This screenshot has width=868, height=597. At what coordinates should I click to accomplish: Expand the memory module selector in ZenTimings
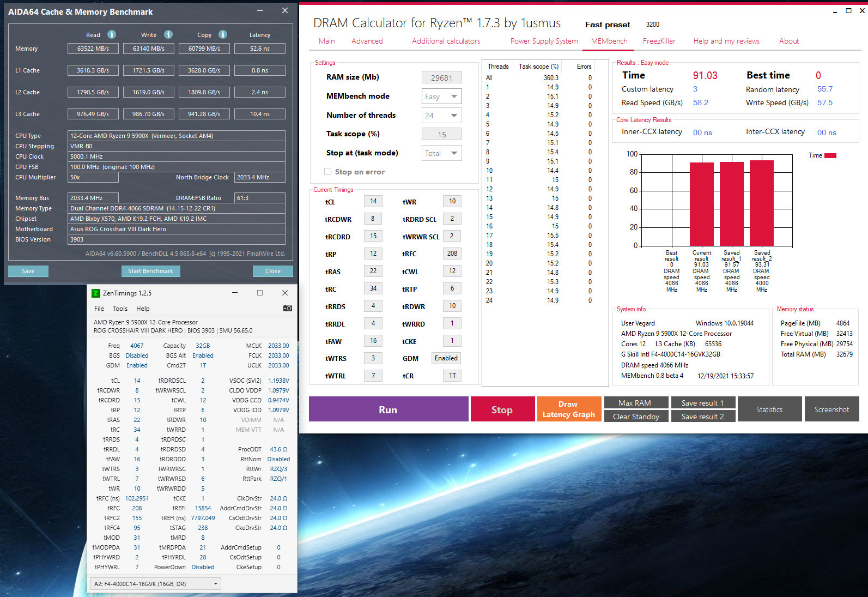pyautogui.click(x=155, y=584)
